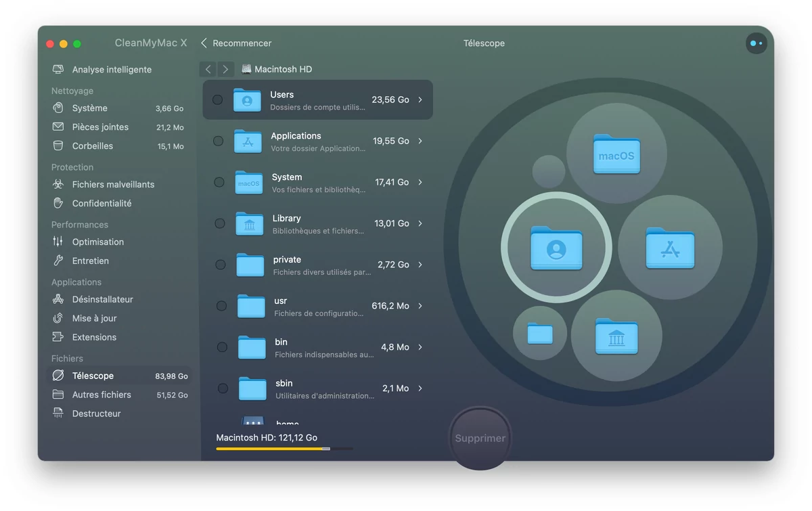The image size is (812, 511).
Task: Open Analyse intelligente monitor icon
Action: click(58, 70)
